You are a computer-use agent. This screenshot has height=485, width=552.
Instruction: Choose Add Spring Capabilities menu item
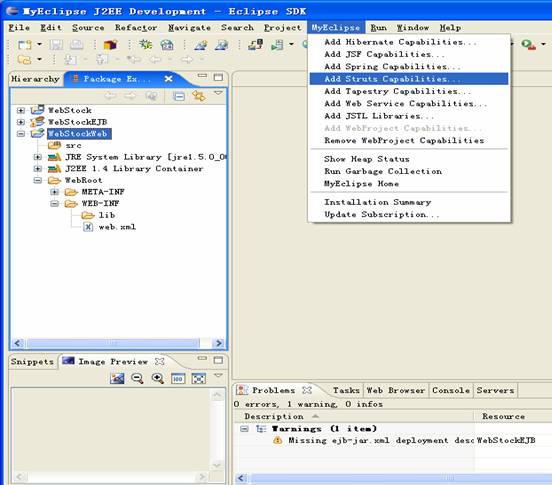coord(409,67)
